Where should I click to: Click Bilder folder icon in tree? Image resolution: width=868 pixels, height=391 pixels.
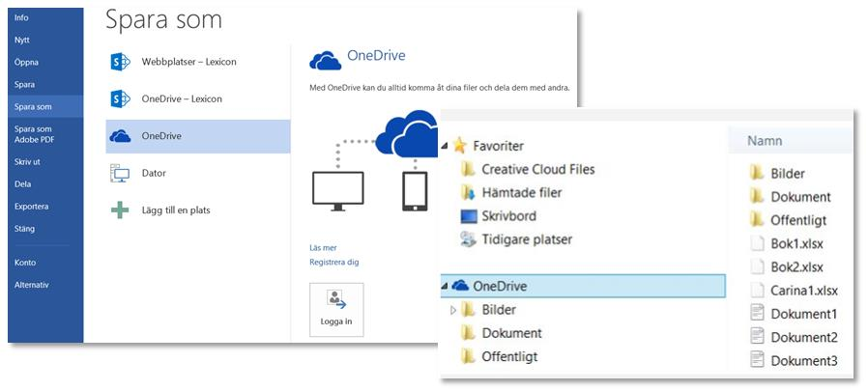click(469, 310)
